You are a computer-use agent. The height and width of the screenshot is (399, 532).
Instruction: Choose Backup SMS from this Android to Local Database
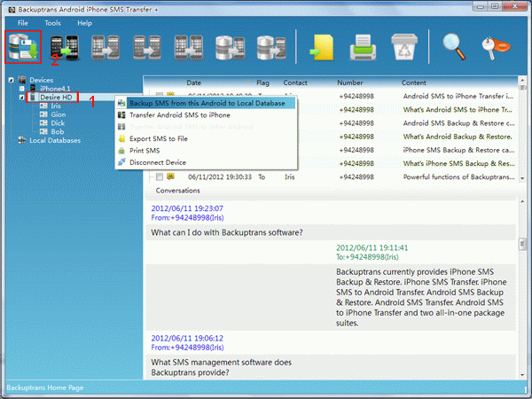point(206,103)
